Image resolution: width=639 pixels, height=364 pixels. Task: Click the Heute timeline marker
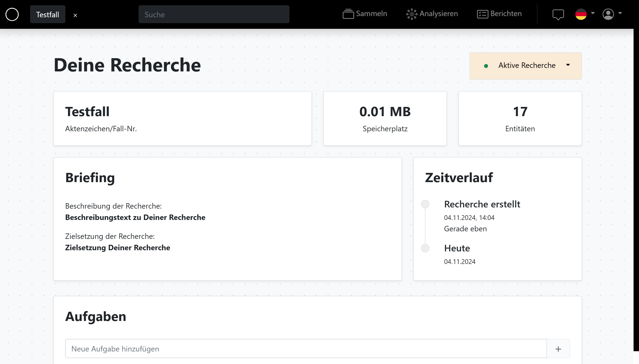point(425,248)
